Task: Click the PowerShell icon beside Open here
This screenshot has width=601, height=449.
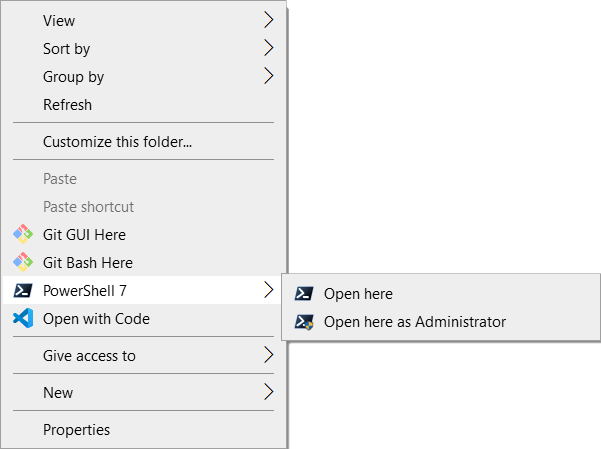Action: [304, 294]
